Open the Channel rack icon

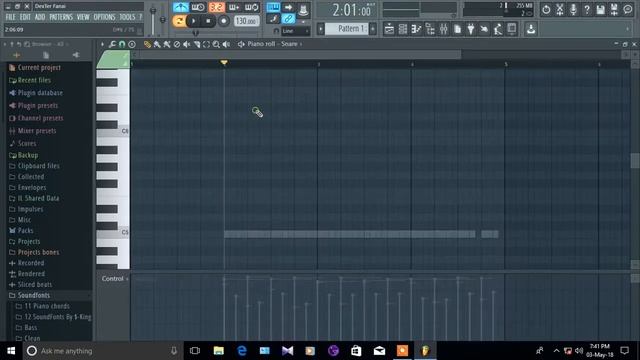click(402, 29)
